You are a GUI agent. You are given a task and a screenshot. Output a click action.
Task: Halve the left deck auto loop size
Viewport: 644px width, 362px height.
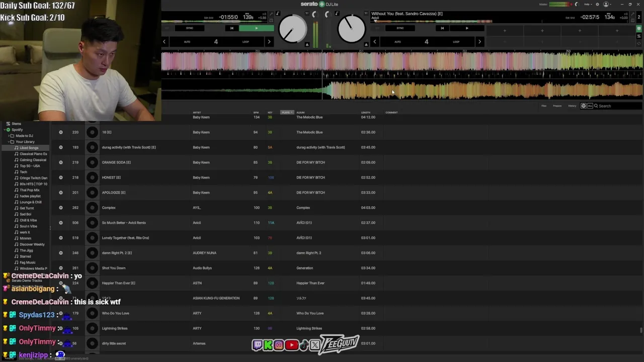click(165, 42)
